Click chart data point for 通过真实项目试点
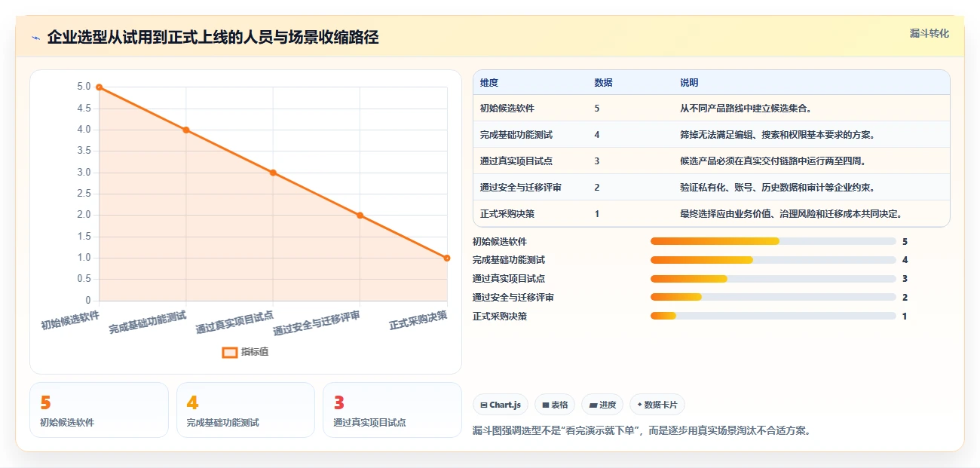Viewport: 980px width, 468px height. (x=273, y=173)
